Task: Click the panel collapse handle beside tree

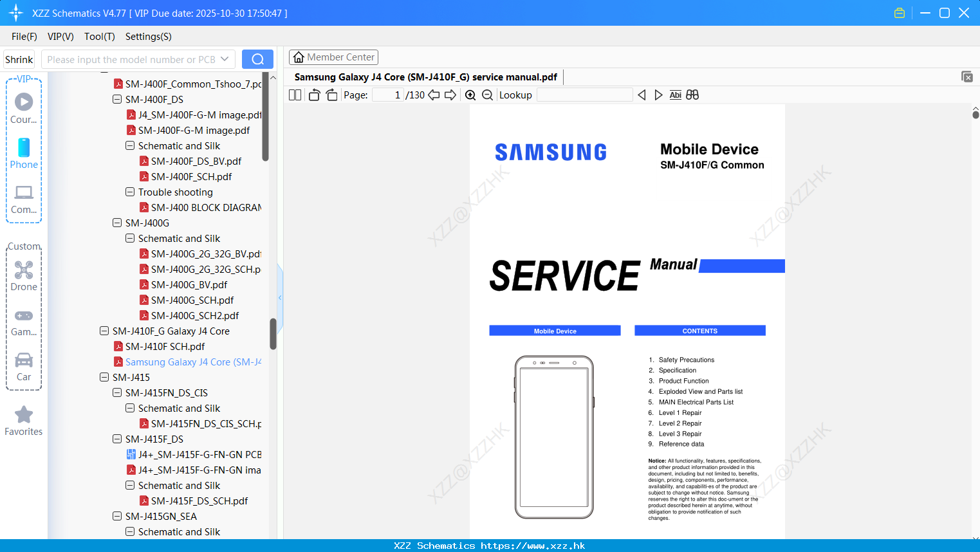Action: point(280,297)
